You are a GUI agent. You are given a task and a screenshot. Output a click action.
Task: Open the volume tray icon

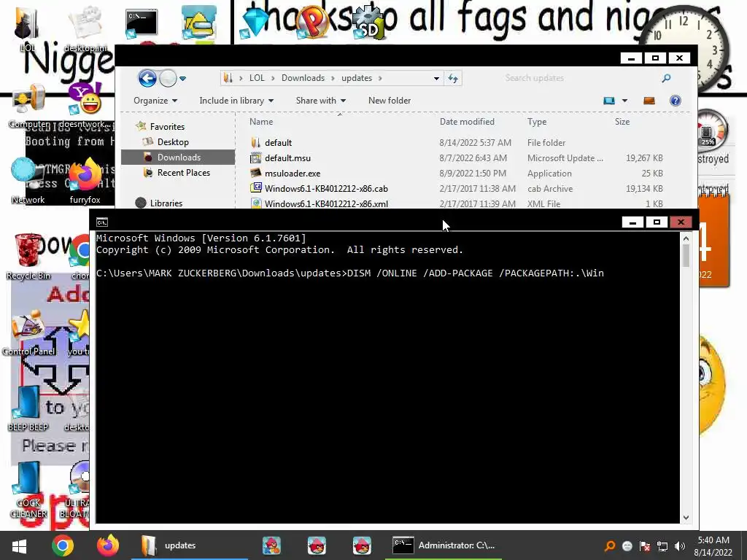click(680, 546)
